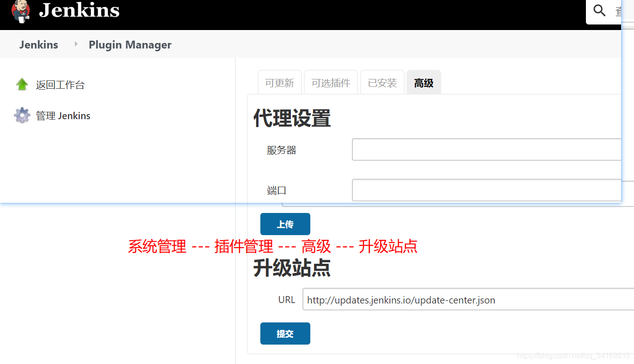Click the URL label

click(287, 300)
